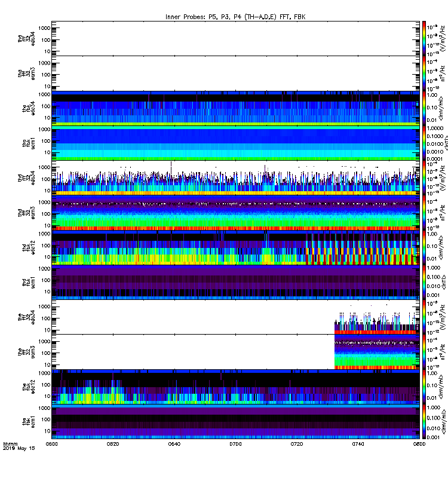Click the 0800 time axis label

[419, 444]
